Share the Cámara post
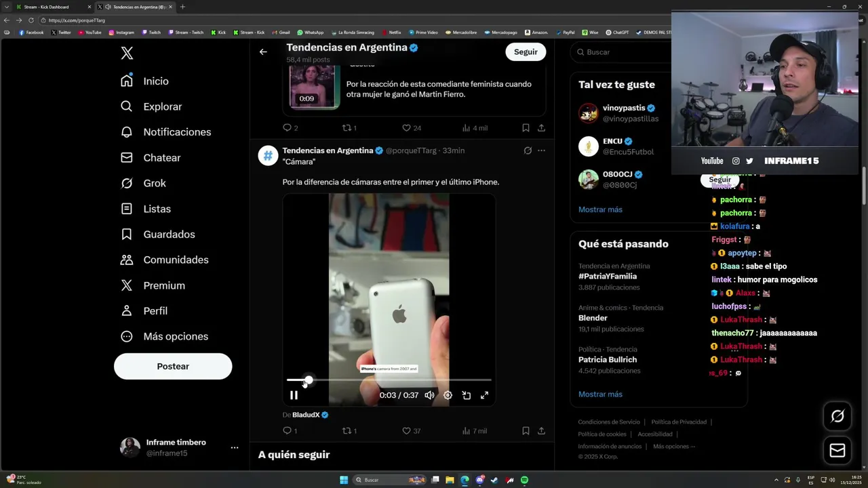868x488 pixels. click(x=541, y=430)
